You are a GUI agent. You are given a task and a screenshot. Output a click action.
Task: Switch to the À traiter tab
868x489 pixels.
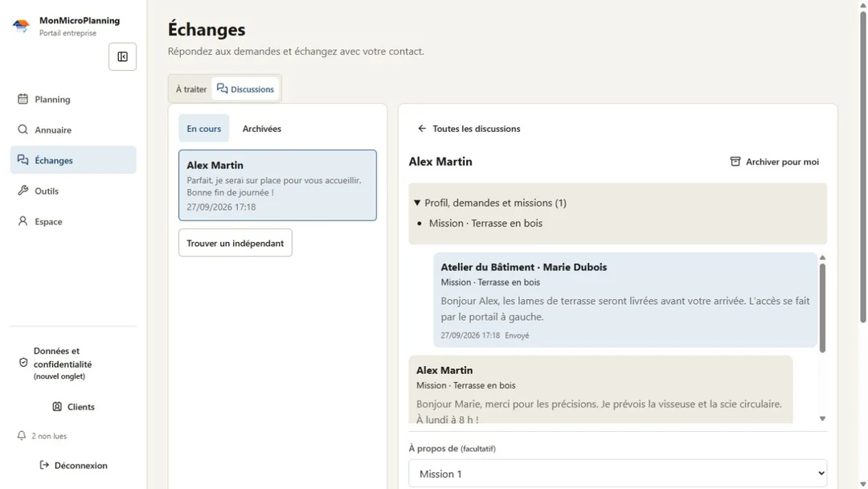191,89
